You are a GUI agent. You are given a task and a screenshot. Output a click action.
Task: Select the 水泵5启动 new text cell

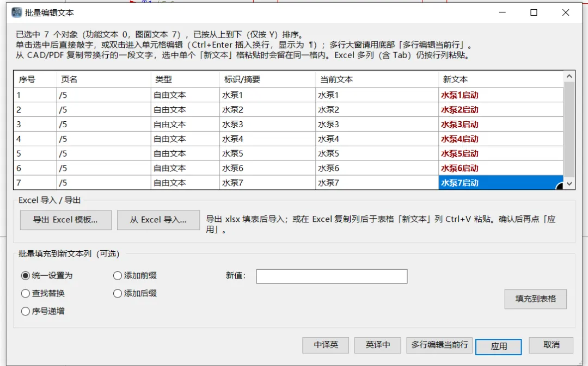(501, 153)
